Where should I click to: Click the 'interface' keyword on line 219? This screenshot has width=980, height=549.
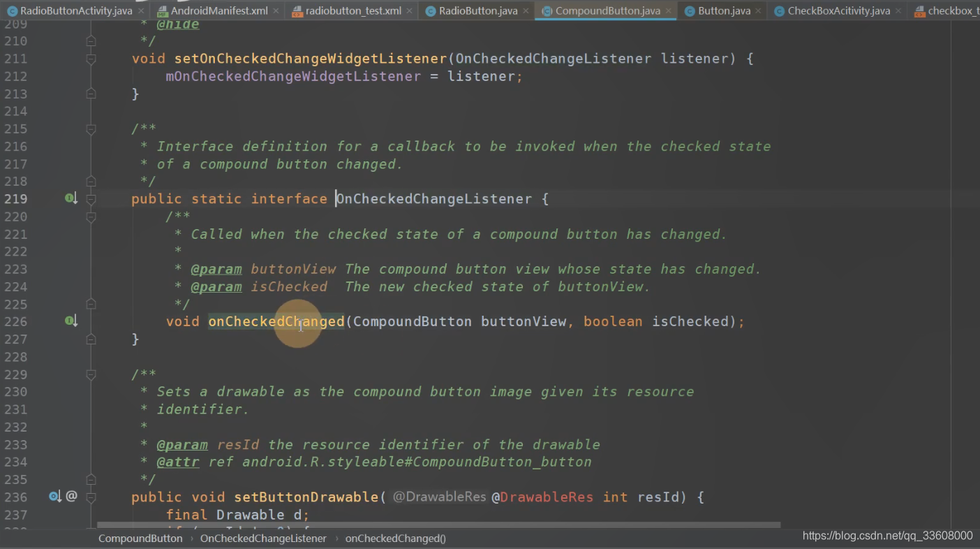point(289,199)
